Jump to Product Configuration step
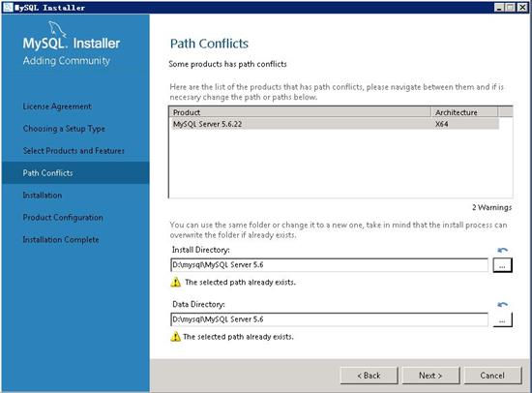The image size is (532, 393). tap(63, 218)
